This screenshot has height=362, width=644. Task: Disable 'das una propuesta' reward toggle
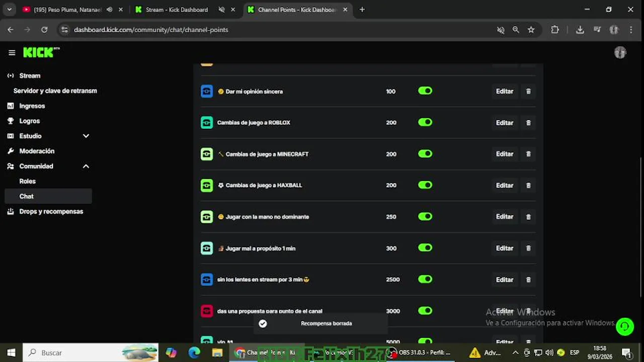(x=425, y=311)
